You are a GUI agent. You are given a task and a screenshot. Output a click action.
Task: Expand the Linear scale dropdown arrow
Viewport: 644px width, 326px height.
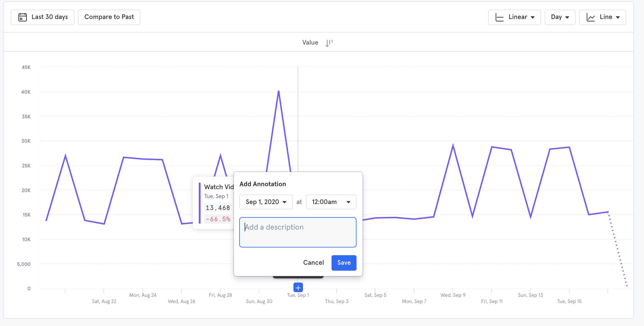coord(533,17)
